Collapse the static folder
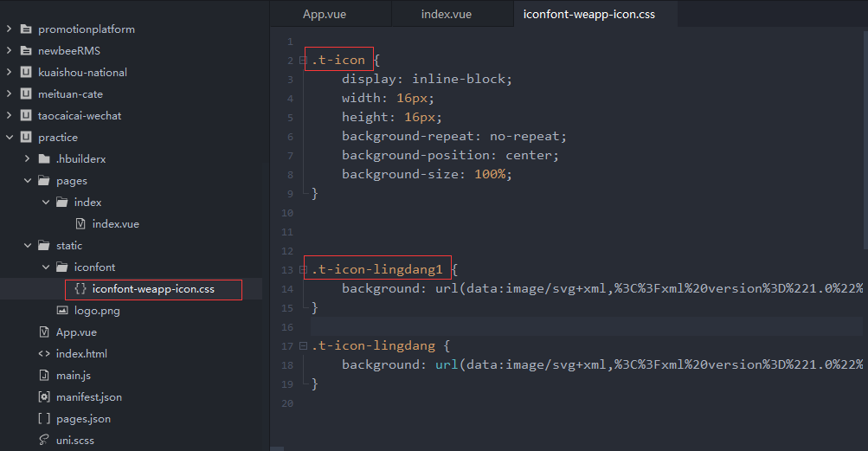The height and width of the screenshot is (451, 868). 27,245
